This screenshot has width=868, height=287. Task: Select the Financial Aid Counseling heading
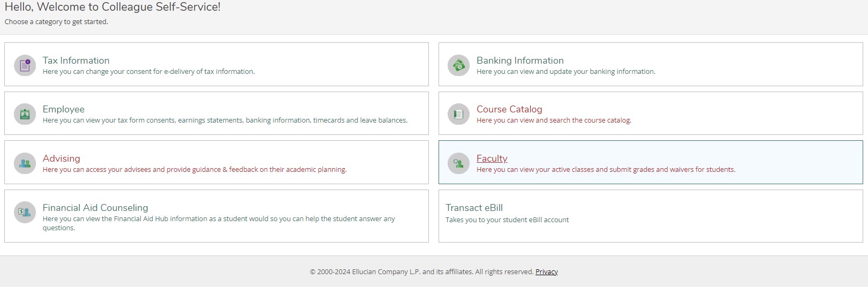click(95, 208)
